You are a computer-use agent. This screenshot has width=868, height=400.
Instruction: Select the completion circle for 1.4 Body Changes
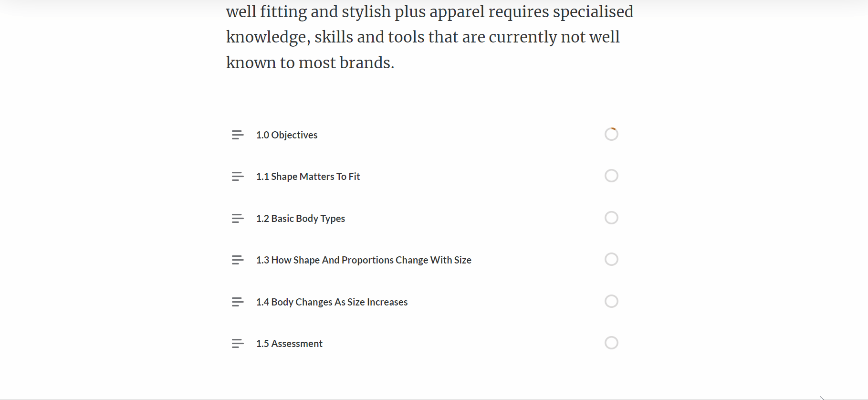click(x=611, y=301)
